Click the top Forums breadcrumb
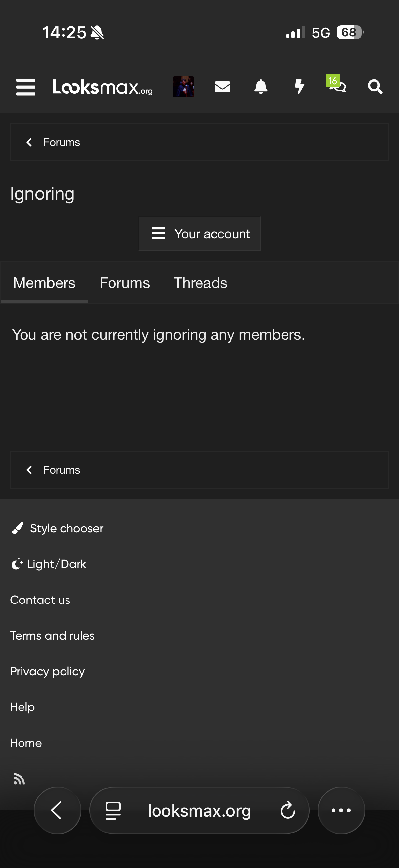Screen dimensions: 399x868 tap(61, 142)
